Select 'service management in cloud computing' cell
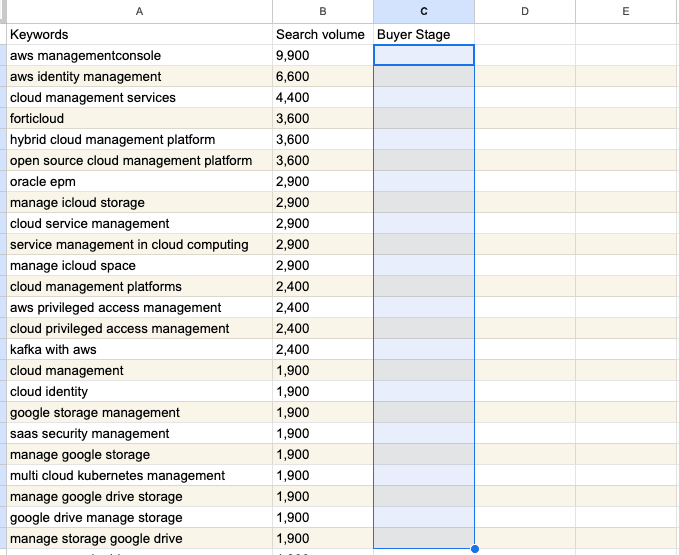This screenshot has height=555, width=679. (139, 245)
